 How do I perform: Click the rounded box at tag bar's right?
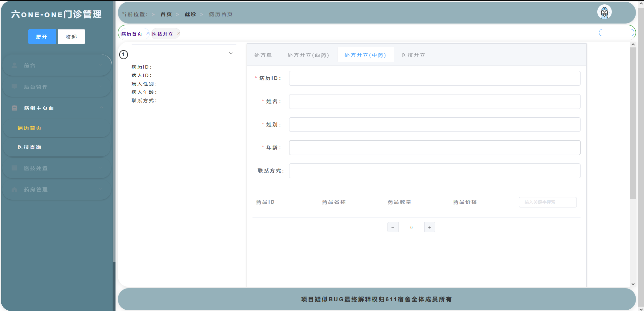coord(616,33)
